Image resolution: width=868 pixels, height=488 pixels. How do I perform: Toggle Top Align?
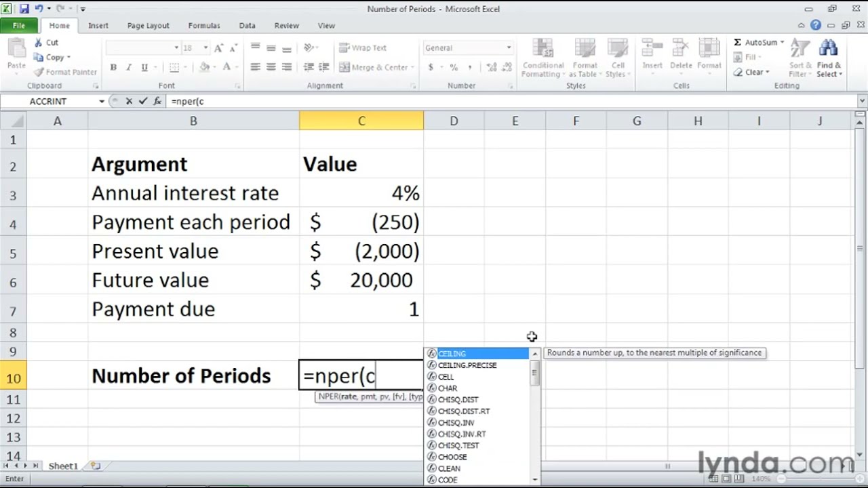pos(255,47)
